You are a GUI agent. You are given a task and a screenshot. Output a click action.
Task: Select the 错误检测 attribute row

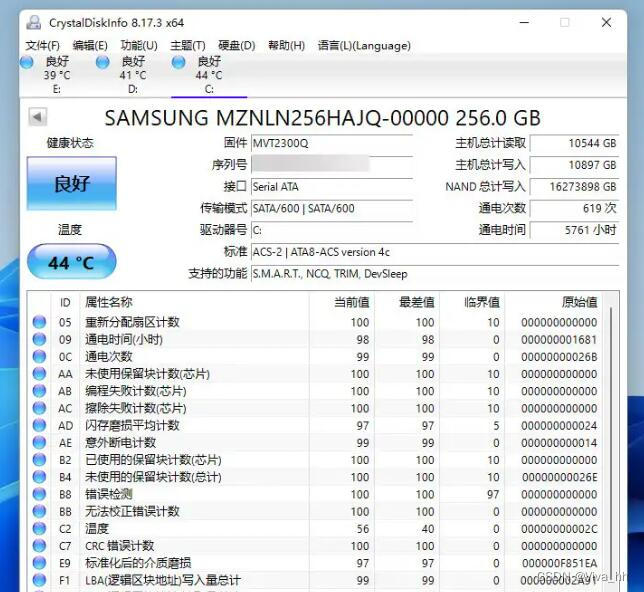pyautogui.click(x=316, y=494)
